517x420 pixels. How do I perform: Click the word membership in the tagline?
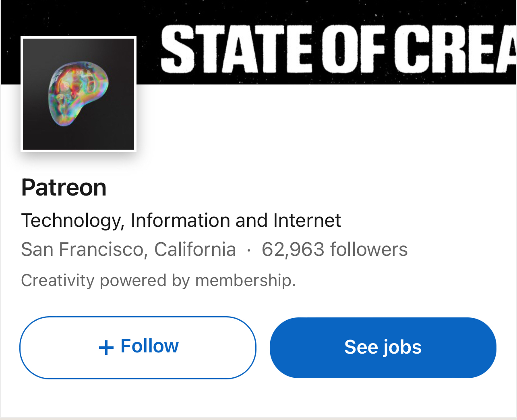pos(245,280)
